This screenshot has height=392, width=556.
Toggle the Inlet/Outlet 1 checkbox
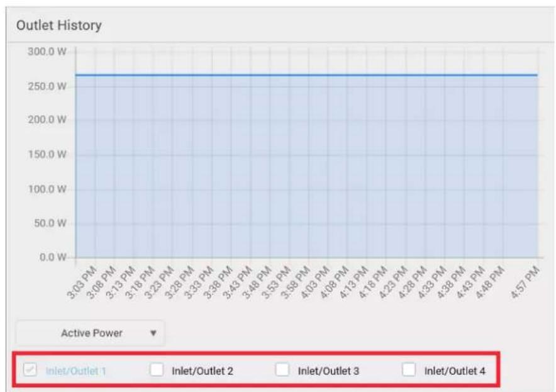tap(30, 370)
